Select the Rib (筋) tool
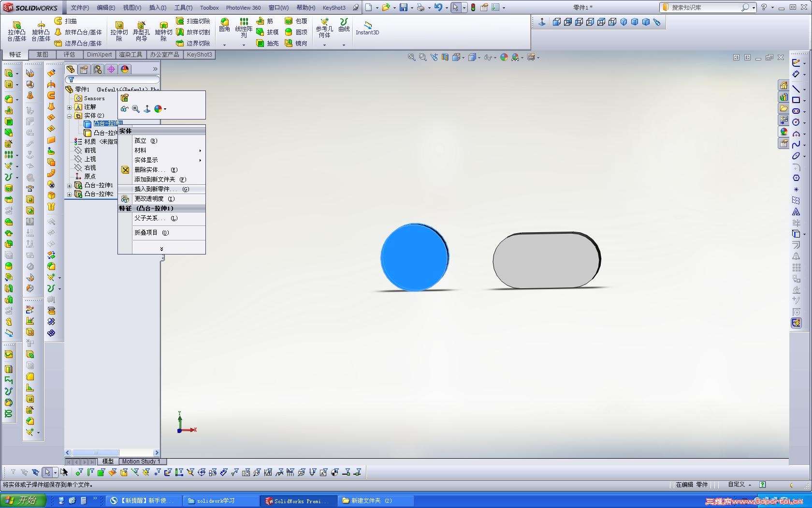812x508 pixels. pyautogui.click(x=265, y=21)
